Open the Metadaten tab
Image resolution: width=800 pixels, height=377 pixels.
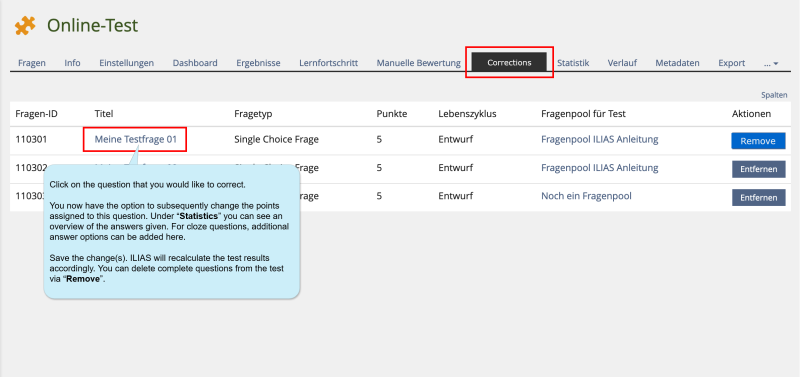677,63
